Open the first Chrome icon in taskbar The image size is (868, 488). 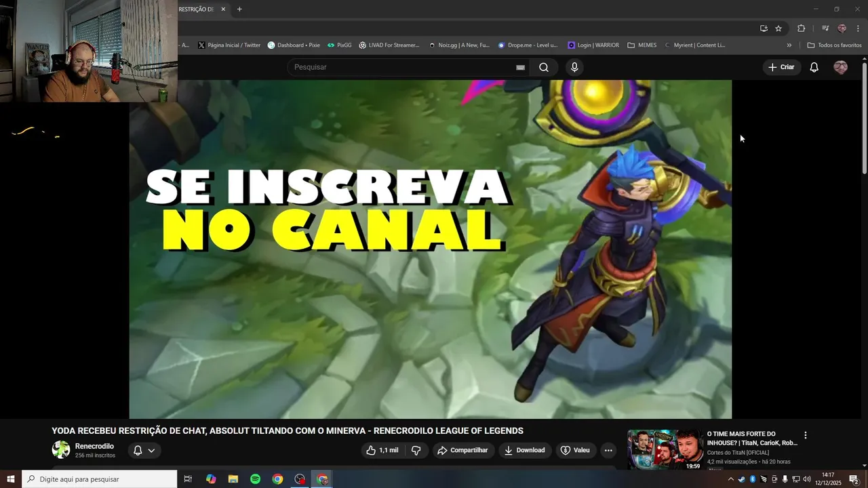point(277,479)
